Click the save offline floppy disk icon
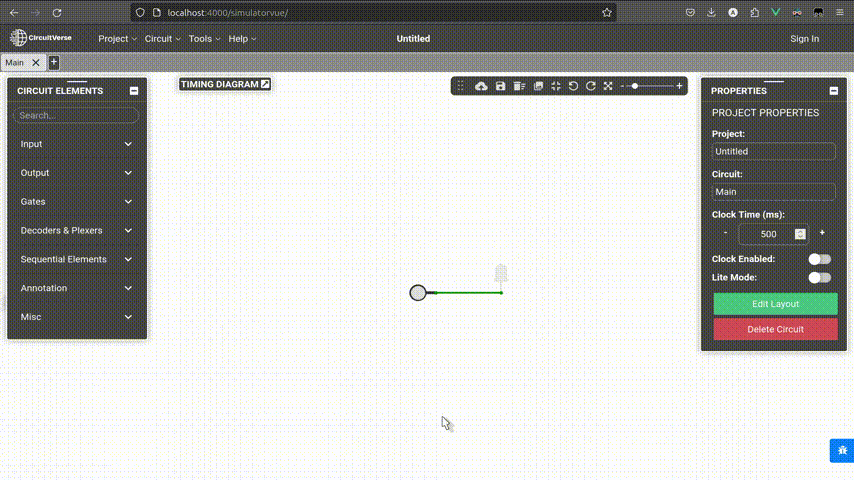 (500, 87)
